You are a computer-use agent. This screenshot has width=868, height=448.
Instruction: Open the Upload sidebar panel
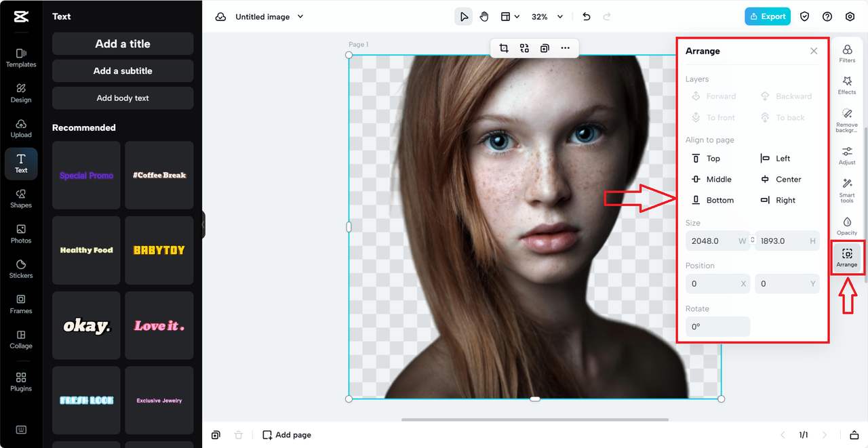click(21, 128)
